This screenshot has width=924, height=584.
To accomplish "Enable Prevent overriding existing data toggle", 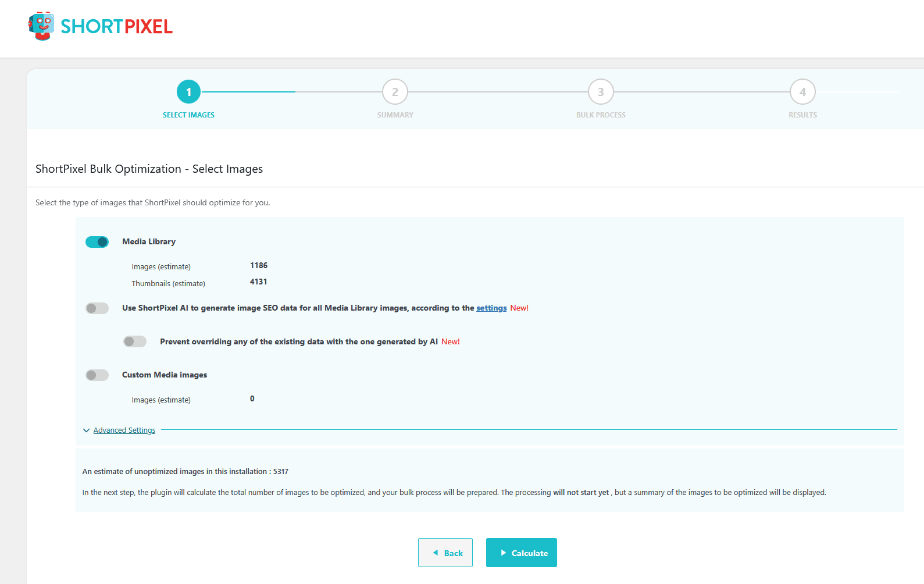I will pos(135,342).
